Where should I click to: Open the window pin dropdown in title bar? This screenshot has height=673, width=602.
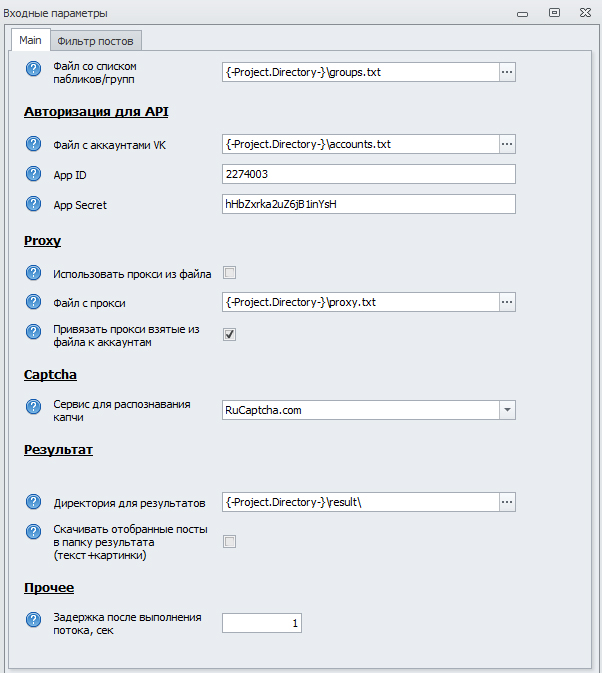[522, 13]
